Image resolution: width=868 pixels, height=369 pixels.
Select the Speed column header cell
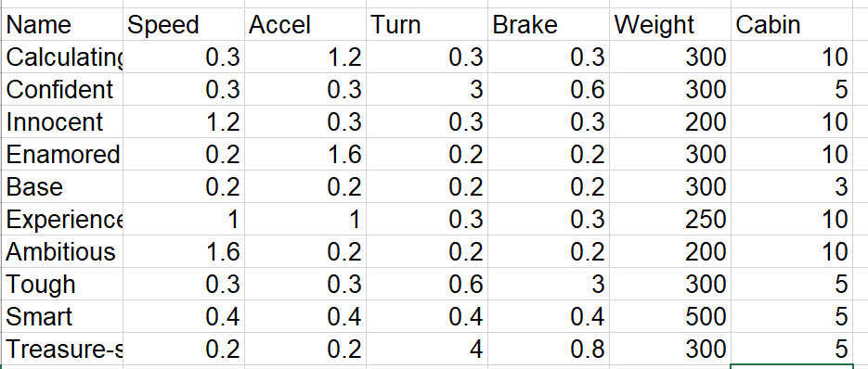183,24
